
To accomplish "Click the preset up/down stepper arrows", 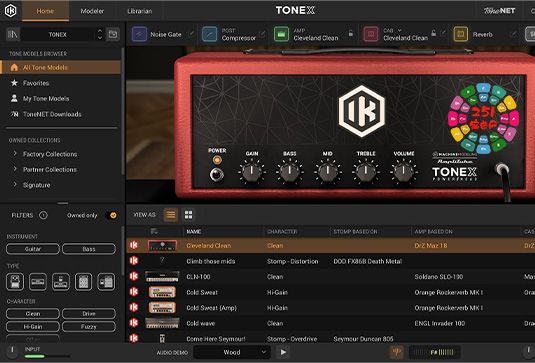I will [x=100, y=34].
